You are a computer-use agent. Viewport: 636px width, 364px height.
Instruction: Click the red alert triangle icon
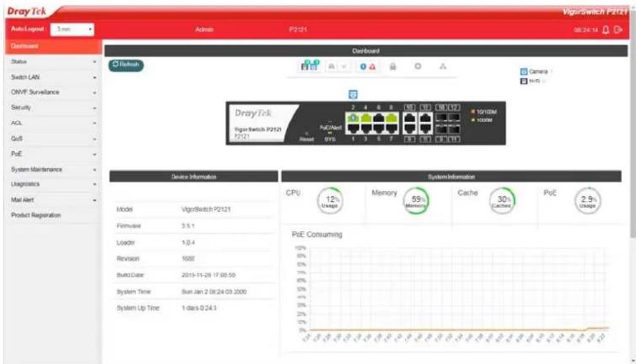[x=373, y=67]
